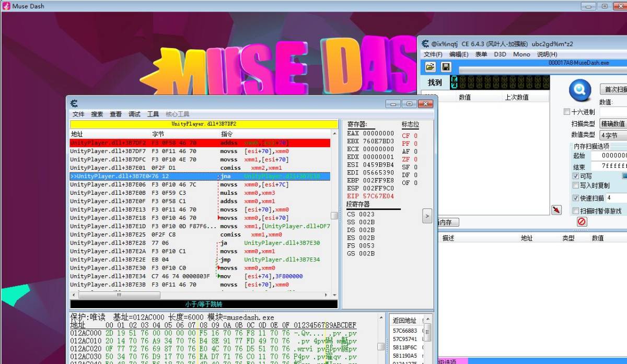Click the fast scan alignment field showing 4

coord(617,198)
